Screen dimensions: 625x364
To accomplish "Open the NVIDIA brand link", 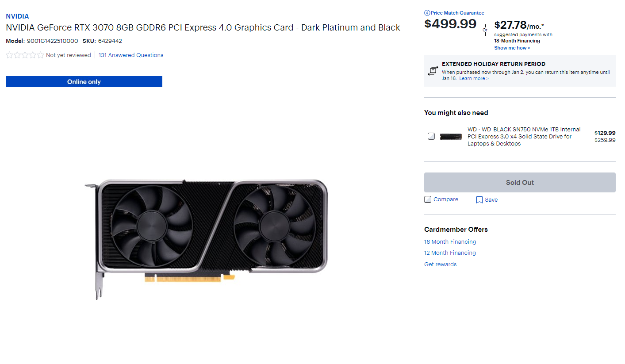I will coord(17,16).
